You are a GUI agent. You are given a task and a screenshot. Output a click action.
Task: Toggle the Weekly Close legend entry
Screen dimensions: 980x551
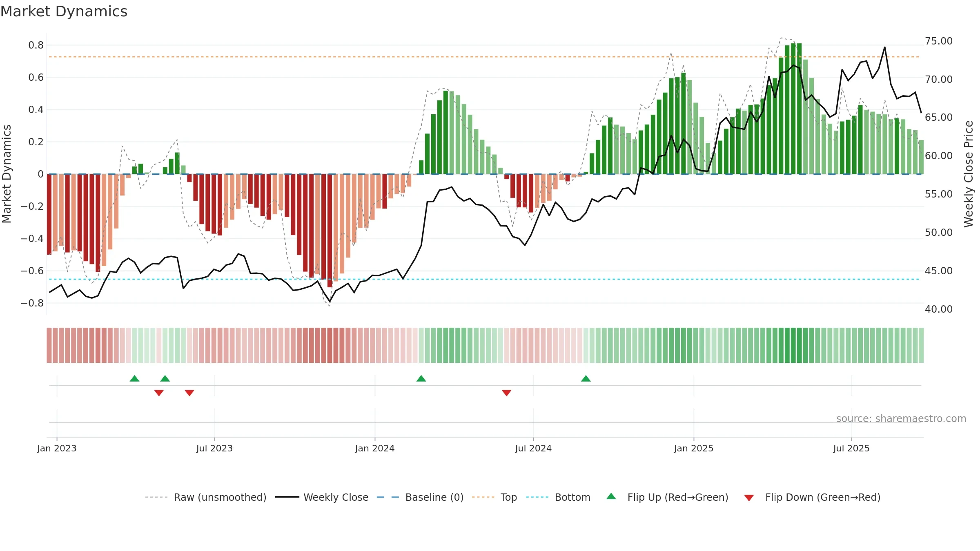(x=322, y=497)
